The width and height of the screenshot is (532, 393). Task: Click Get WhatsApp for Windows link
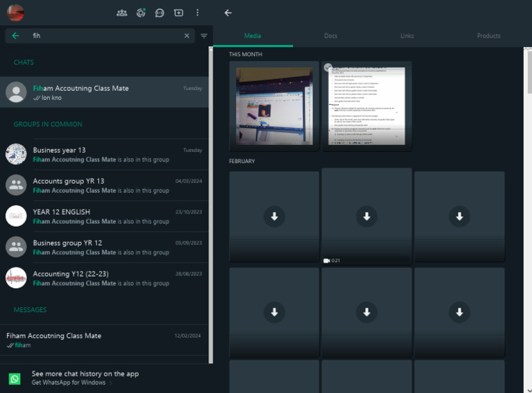(x=69, y=383)
